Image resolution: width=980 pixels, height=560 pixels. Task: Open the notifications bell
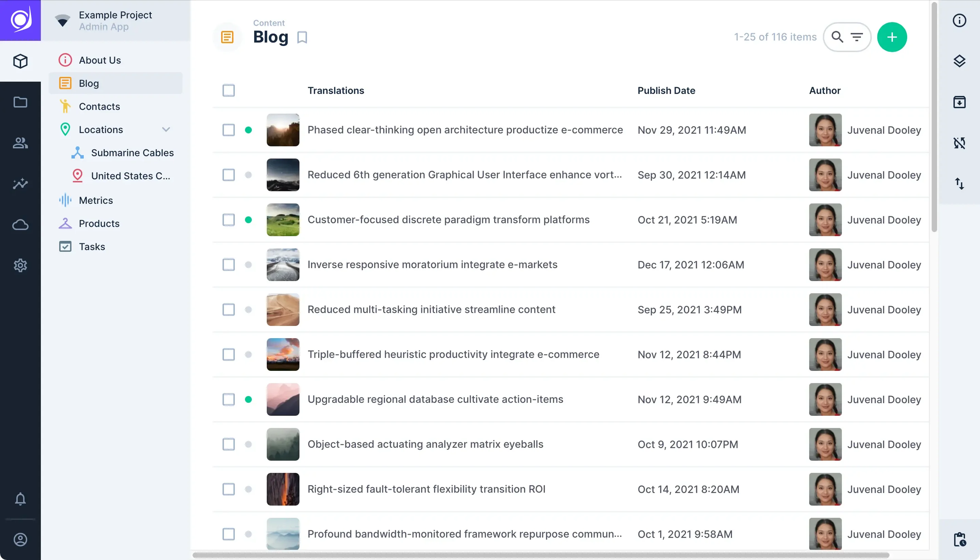(20, 499)
